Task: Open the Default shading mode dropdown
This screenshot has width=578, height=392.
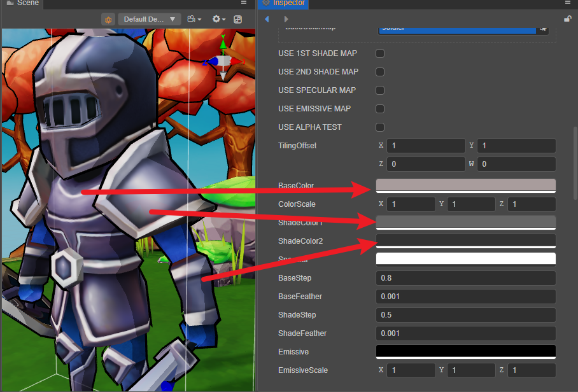Action: (x=150, y=19)
